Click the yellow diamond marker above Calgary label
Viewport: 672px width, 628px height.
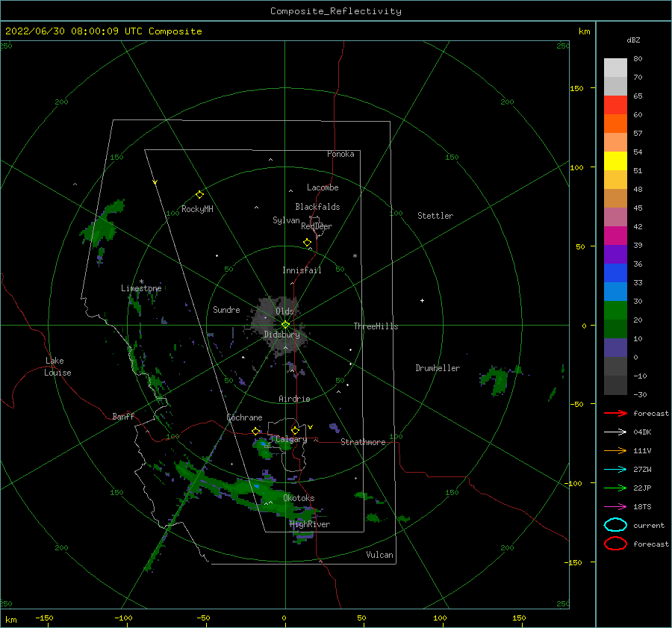click(295, 430)
